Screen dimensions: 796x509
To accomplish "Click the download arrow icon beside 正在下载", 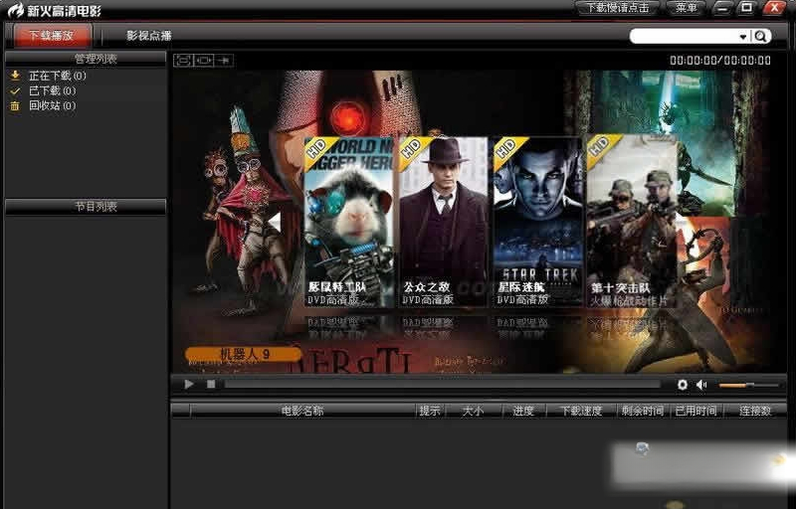I will tap(15, 76).
